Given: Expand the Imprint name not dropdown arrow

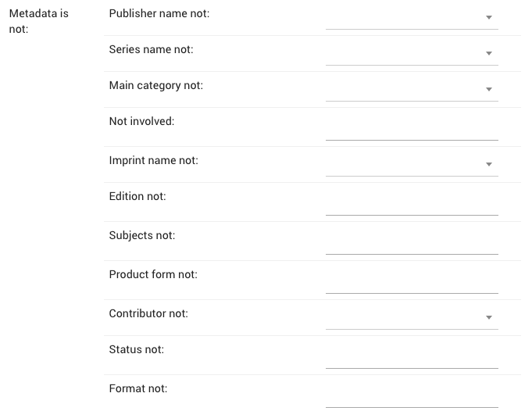Looking at the screenshot, I should pos(488,164).
